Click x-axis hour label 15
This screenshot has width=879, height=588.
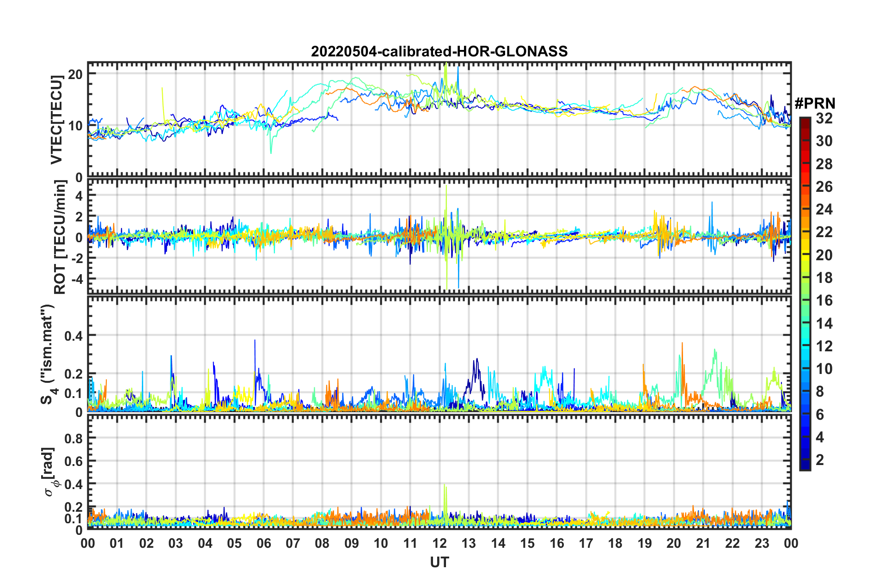[527, 543]
